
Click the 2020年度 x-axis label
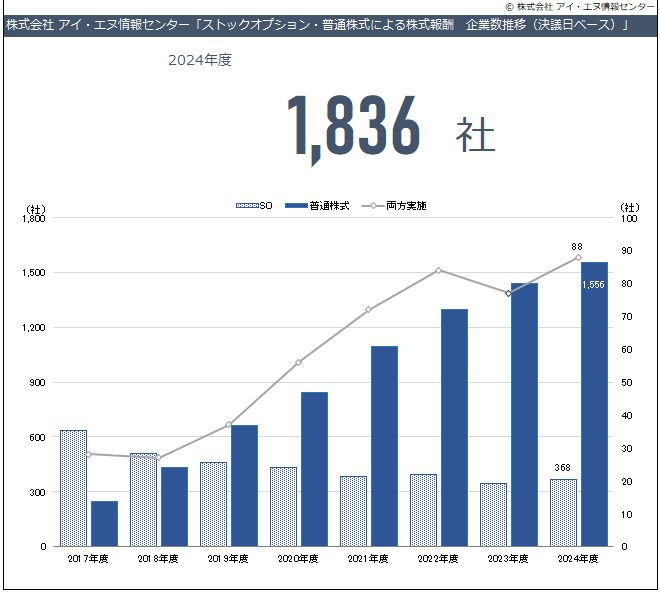click(298, 559)
